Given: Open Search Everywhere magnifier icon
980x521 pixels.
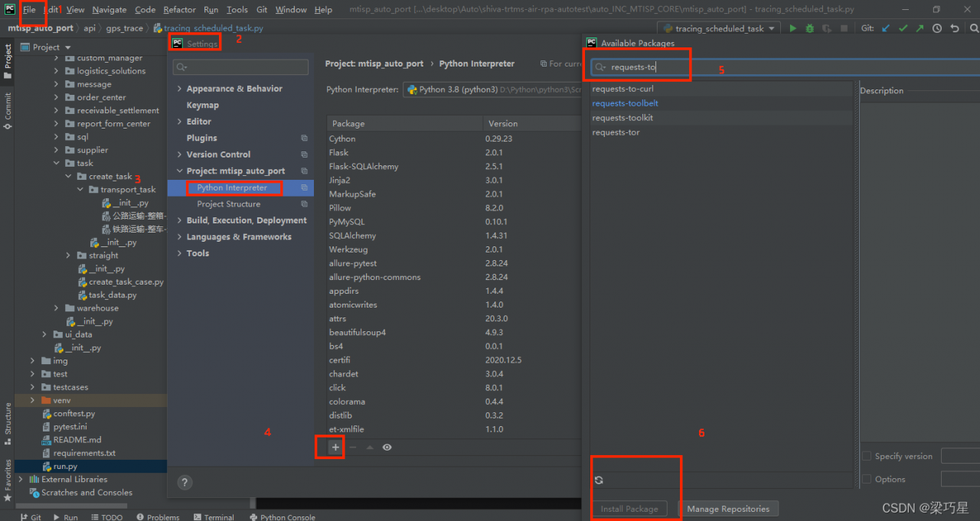Looking at the screenshot, I should coord(973,28).
